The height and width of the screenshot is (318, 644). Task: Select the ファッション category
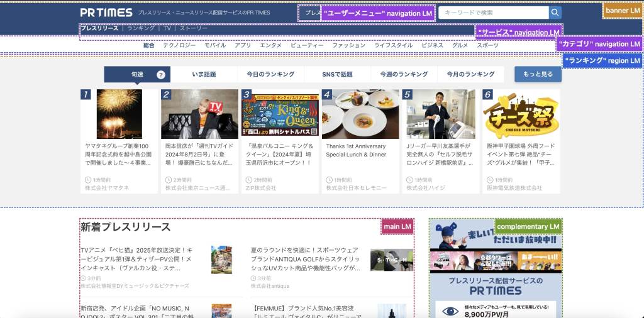pyautogui.click(x=348, y=45)
